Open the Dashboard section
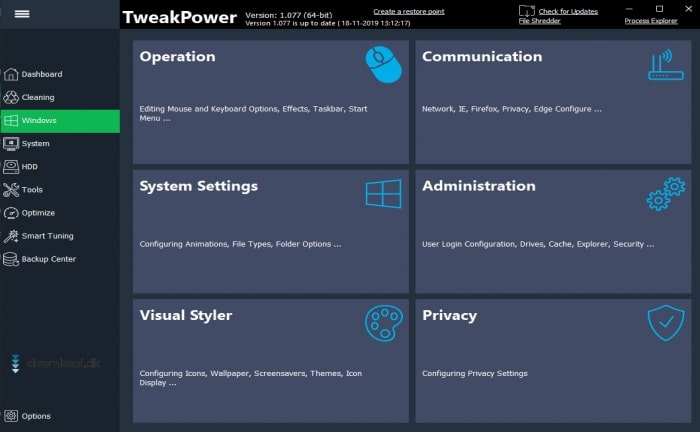This screenshot has height=432, width=700. (42, 74)
